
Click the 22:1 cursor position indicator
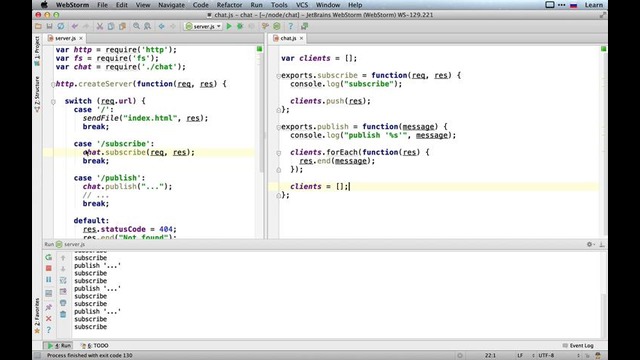point(490,356)
